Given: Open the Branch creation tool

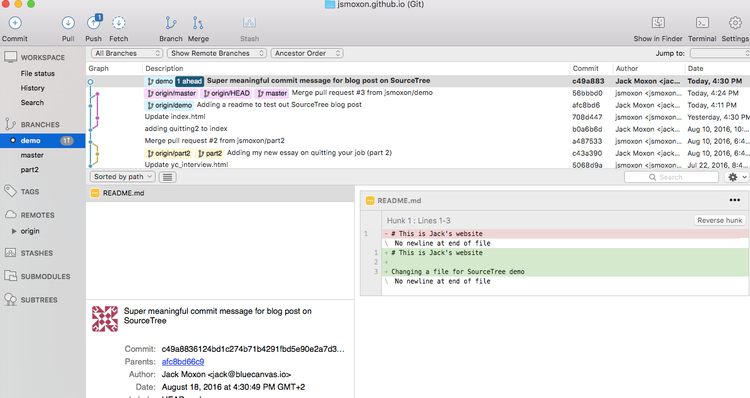Looking at the screenshot, I should click(171, 22).
